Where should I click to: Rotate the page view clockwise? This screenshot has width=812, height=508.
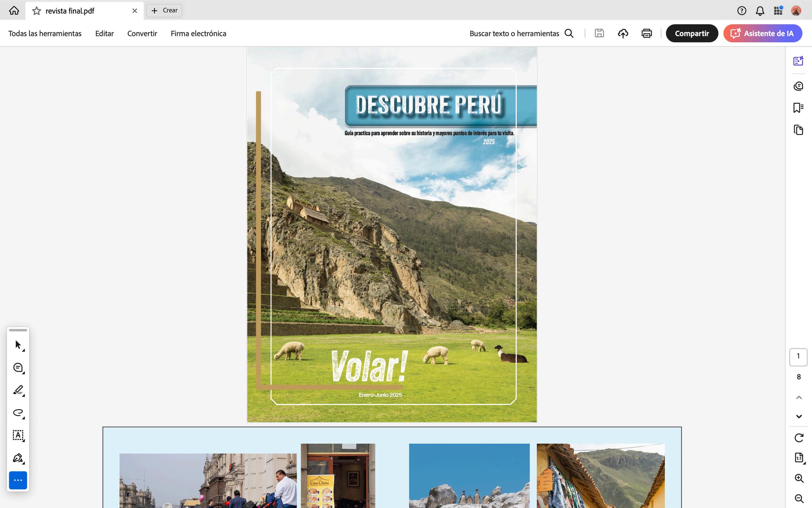799,438
